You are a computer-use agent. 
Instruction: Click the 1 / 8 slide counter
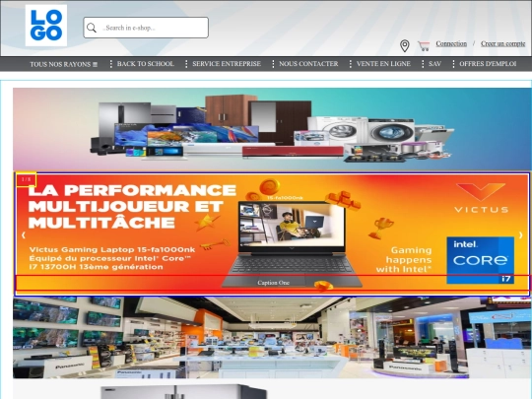point(27,179)
